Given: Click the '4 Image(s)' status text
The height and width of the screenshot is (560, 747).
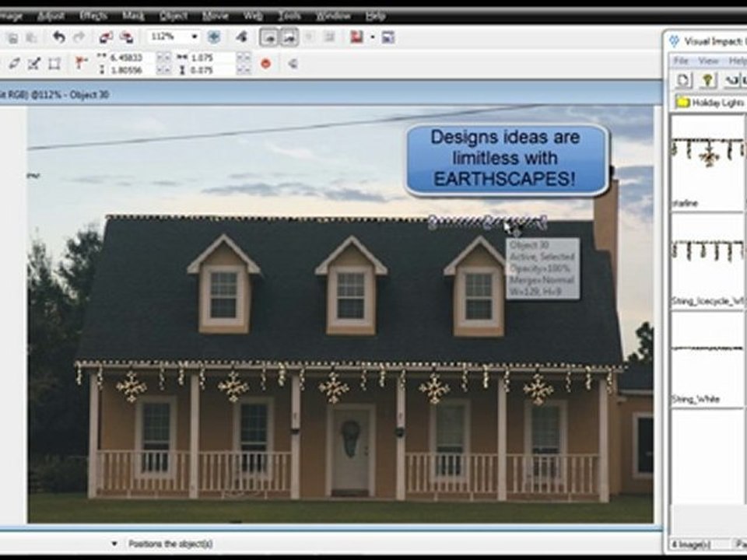Looking at the screenshot, I should tap(691, 544).
